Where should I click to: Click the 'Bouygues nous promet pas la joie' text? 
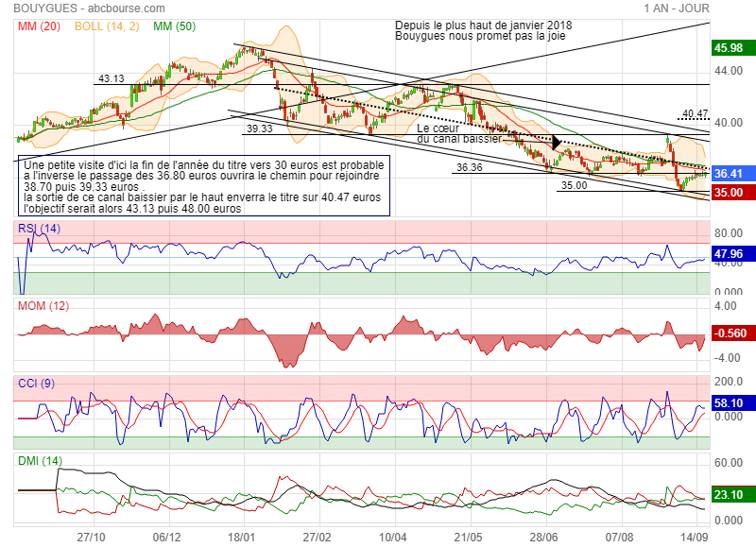click(480, 36)
